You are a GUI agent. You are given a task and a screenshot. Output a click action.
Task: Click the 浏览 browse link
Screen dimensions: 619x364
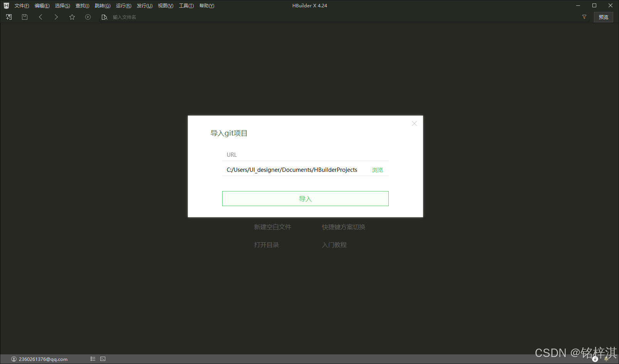click(378, 170)
